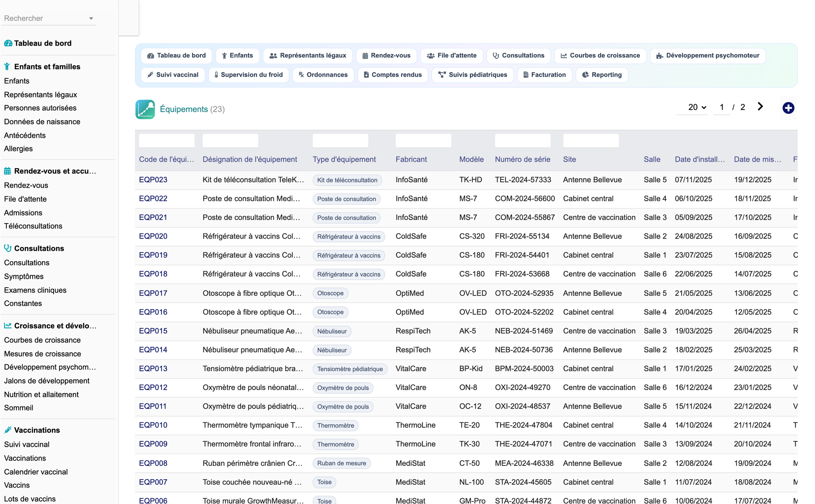Click the Consultations stethoscope icon in sidebar
The image size is (815, 504).
[8, 248]
